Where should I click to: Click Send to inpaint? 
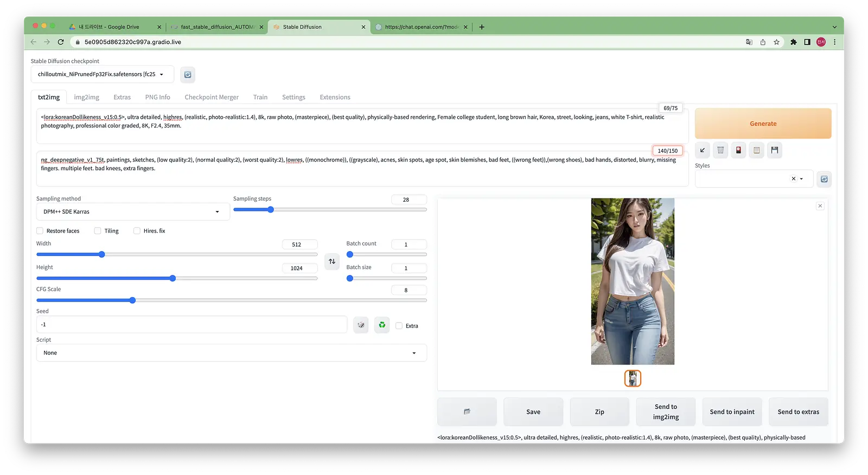pyautogui.click(x=732, y=412)
